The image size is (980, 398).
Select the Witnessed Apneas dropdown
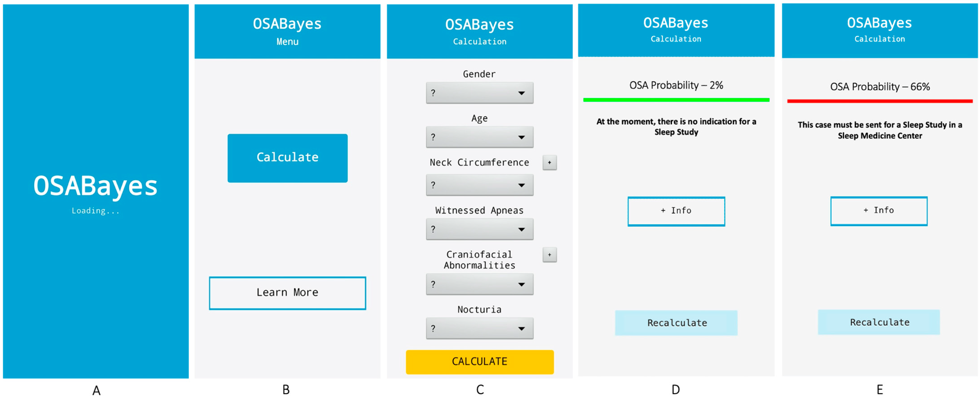point(479,229)
